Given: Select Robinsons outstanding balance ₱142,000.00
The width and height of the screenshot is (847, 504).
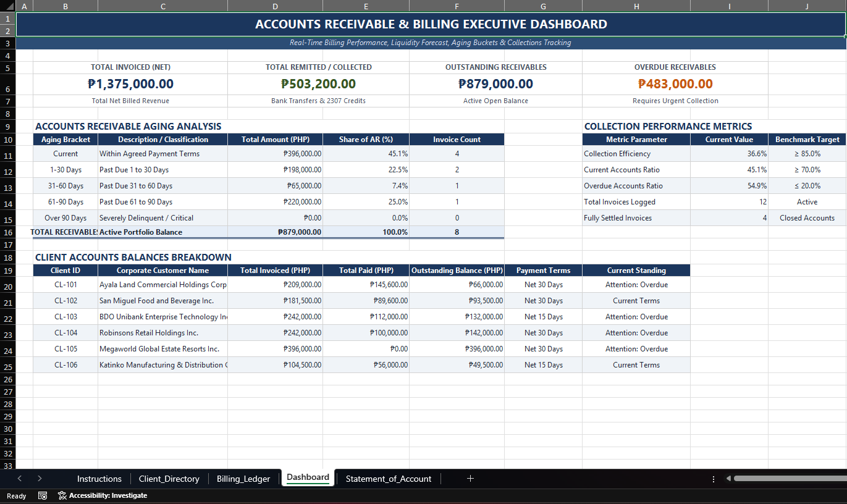Looking at the screenshot, I should (x=457, y=333).
